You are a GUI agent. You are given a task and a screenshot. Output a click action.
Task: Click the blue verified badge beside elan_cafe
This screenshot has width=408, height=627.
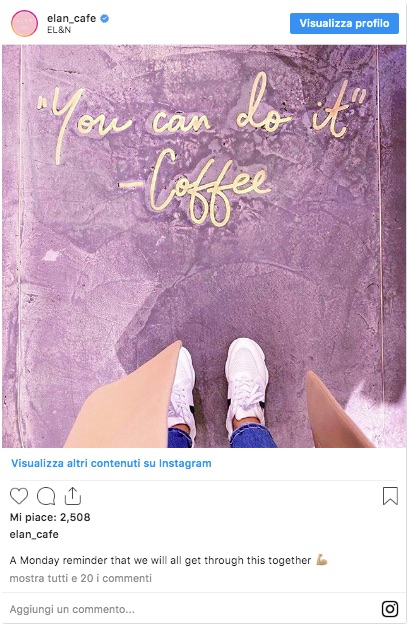(x=104, y=18)
